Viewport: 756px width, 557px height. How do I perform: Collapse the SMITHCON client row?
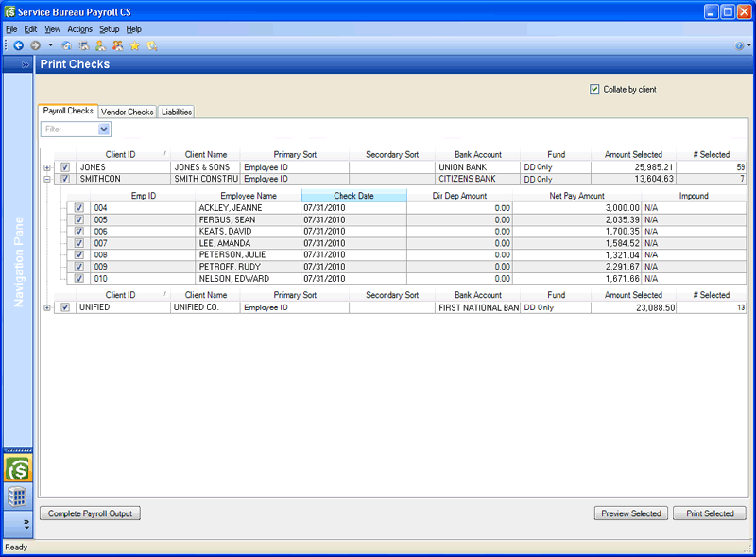coord(47,179)
